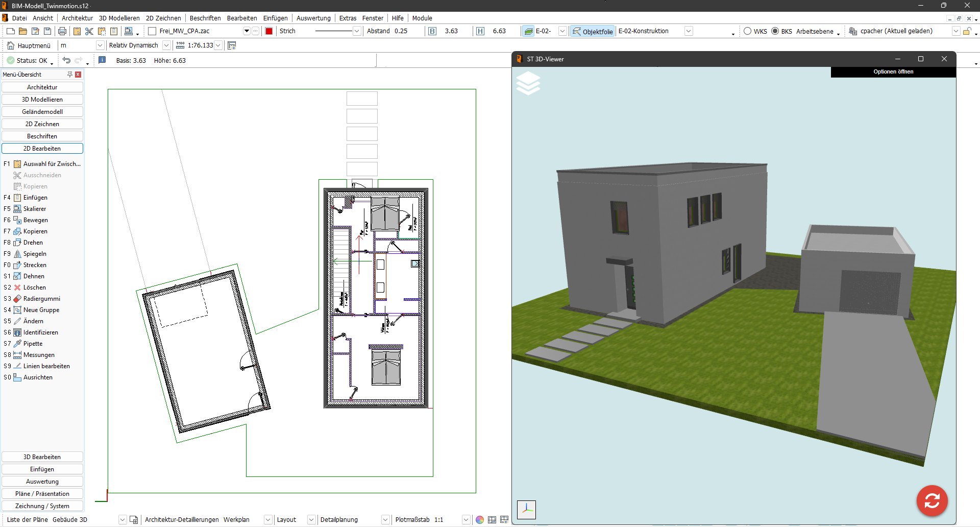Open the Strich line style dropdown
The height and width of the screenshot is (527, 980).
click(x=356, y=31)
